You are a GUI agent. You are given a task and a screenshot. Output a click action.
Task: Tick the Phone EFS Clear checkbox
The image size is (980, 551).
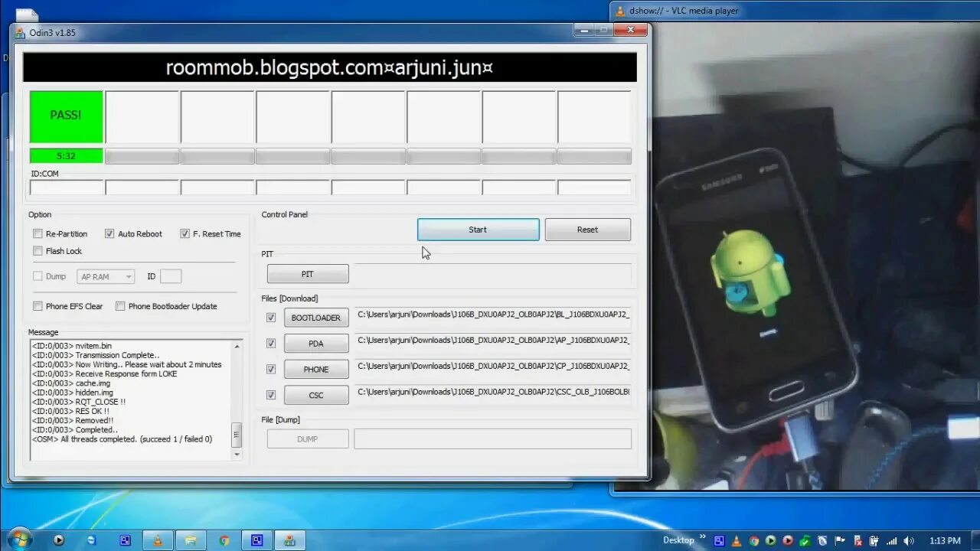pos(38,306)
